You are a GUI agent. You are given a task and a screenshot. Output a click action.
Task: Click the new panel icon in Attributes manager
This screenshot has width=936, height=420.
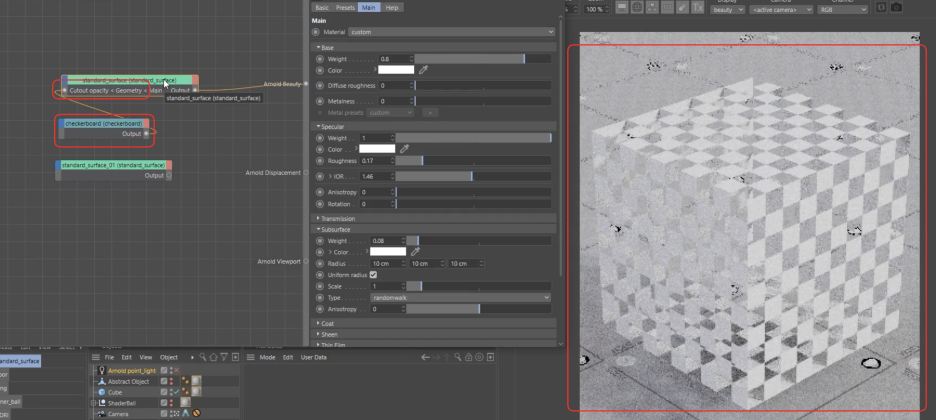point(491,357)
